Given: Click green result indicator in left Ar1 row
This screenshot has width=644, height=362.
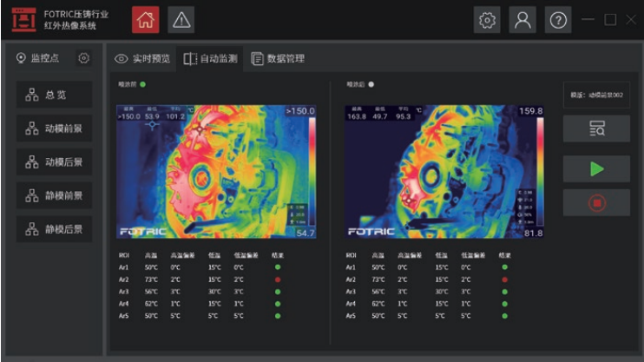Looking at the screenshot, I should pyautogui.click(x=278, y=267).
